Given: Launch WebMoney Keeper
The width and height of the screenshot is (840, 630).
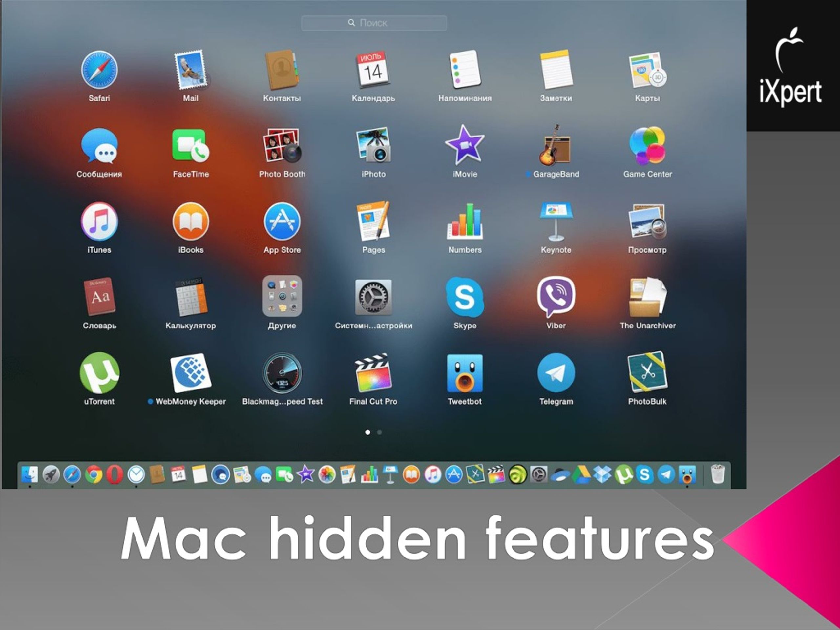Looking at the screenshot, I should (x=191, y=373).
